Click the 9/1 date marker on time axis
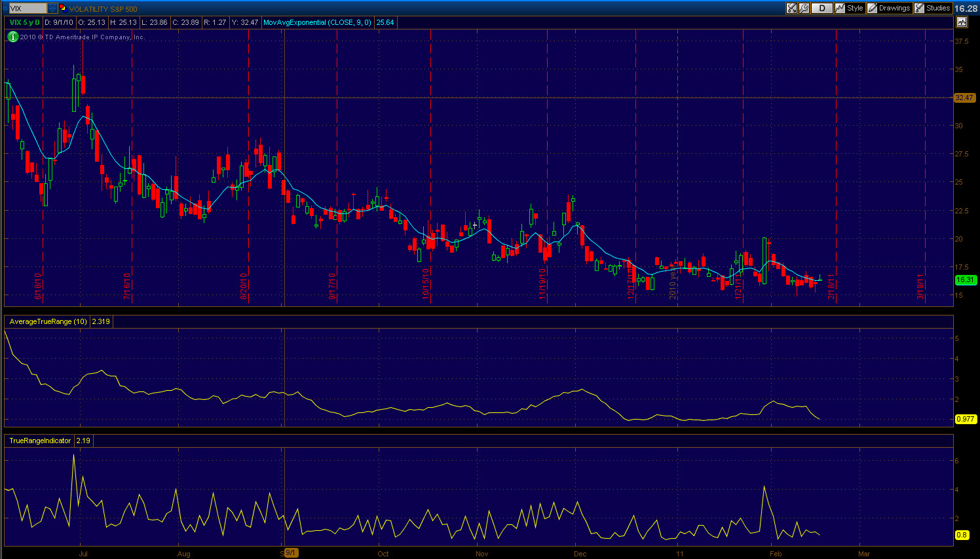The width and height of the screenshot is (980, 559). coord(292,553)
